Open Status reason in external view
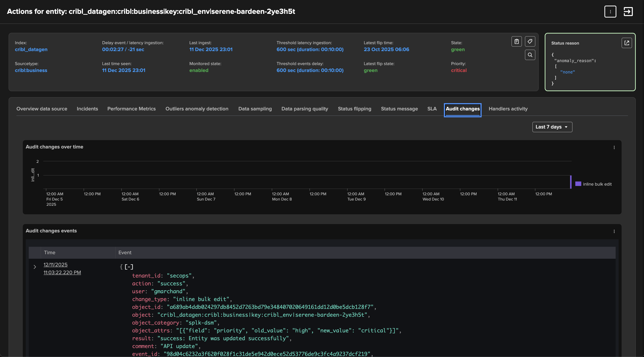 tap(626, 43)
